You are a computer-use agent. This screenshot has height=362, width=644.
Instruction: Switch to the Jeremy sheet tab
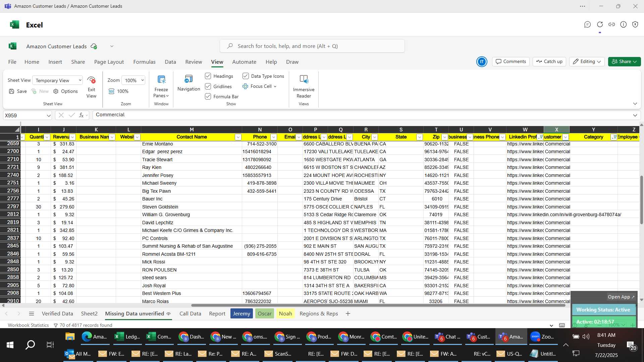point(241,314)
